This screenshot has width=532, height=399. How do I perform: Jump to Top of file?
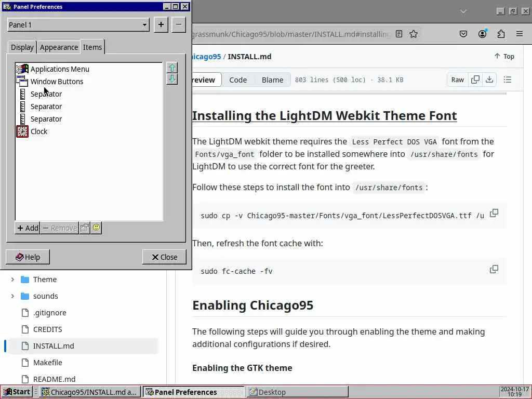pos(504,56)
